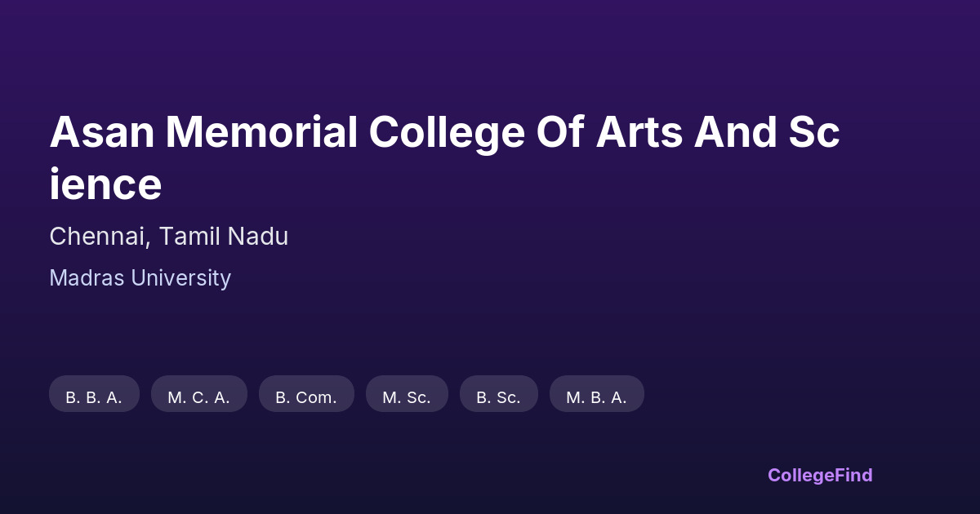This screenshot has width=980, height=514.
Task: Click the wrapped "ience" title fragment
Action: [x=105, y=184]
